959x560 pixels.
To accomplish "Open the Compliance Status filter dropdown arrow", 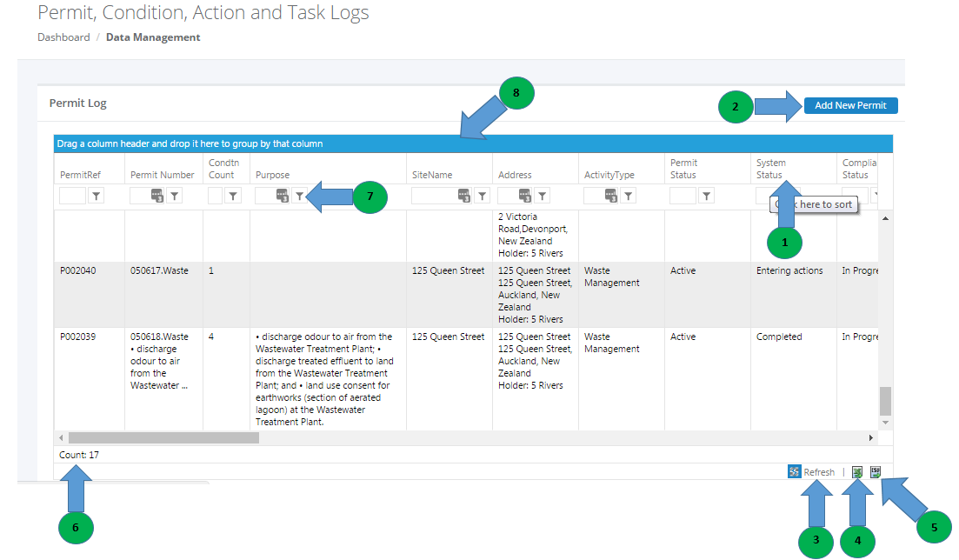I will click(x=875, y=195).
